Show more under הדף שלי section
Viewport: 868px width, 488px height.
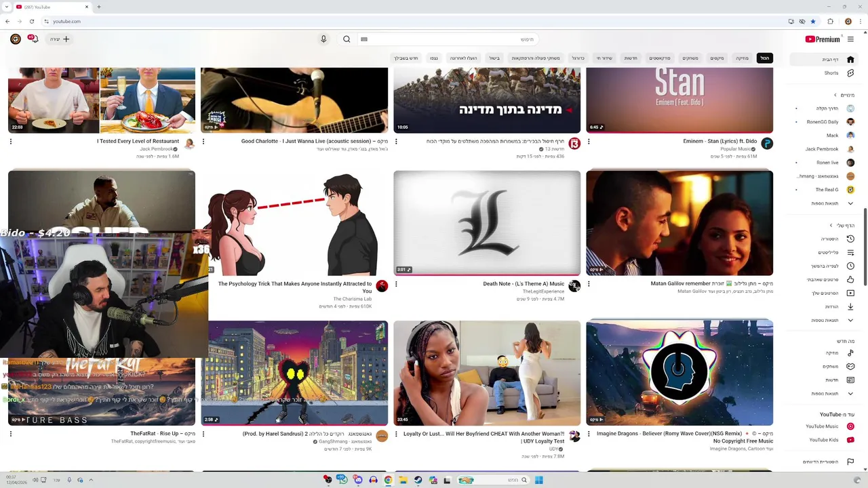pyautogui.click(x=824, y=320)
